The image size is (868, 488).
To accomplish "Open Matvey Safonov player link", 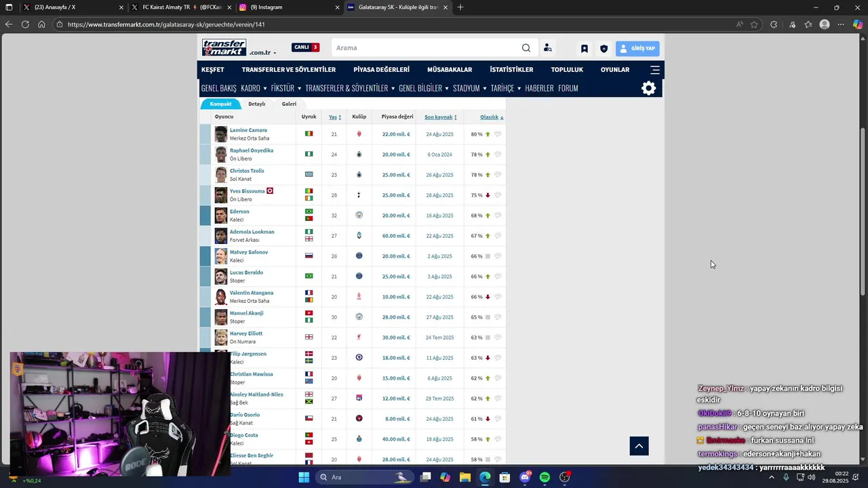I will 249,252.
